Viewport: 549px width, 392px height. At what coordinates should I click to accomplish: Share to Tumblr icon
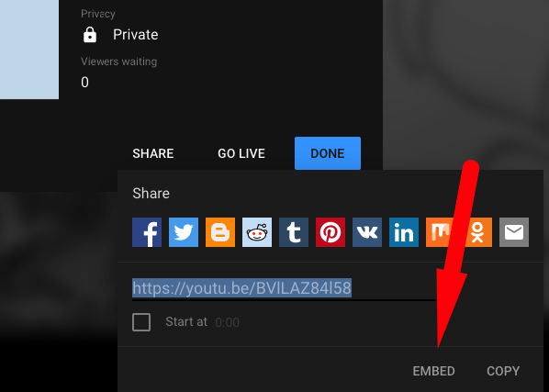pos(294,232)
